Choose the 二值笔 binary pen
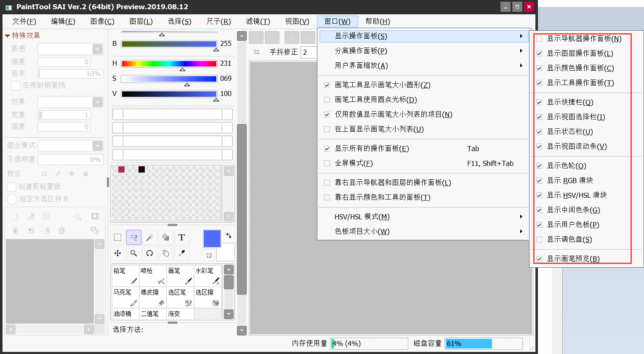 click(152, 314)
